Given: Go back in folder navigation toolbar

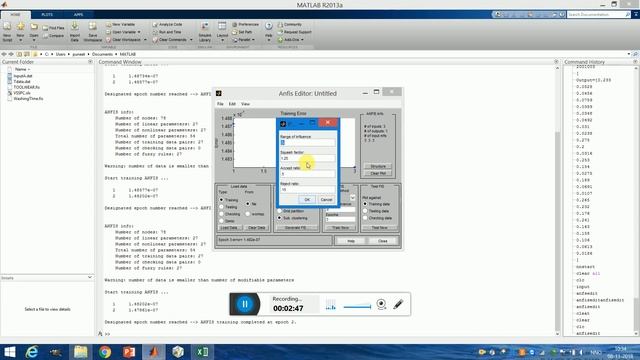Looking at the screenshot, I should tap(4, 54).
